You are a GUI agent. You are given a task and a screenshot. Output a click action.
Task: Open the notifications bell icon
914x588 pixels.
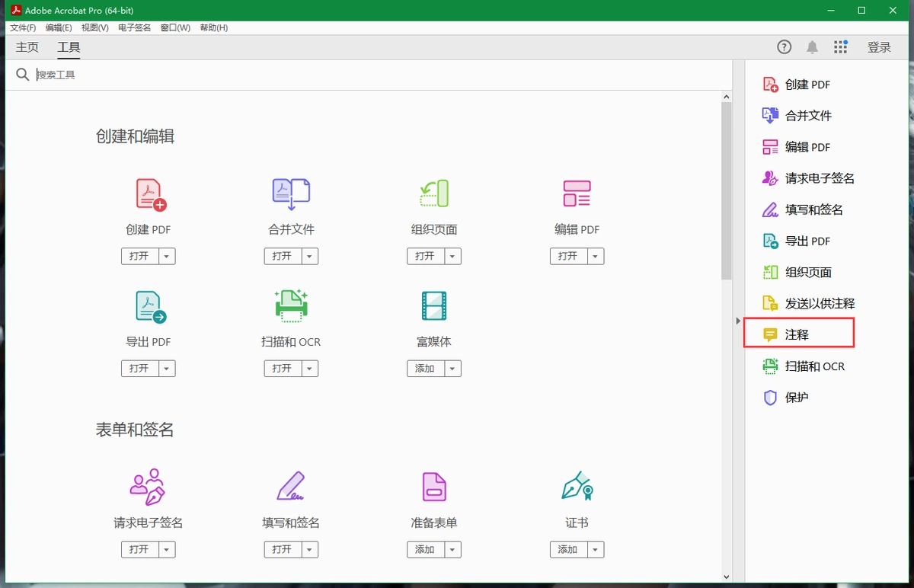click(x=813, y=47)
